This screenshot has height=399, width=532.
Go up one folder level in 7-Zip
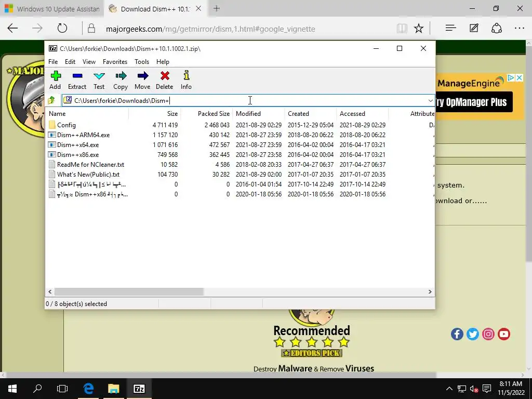51,100
